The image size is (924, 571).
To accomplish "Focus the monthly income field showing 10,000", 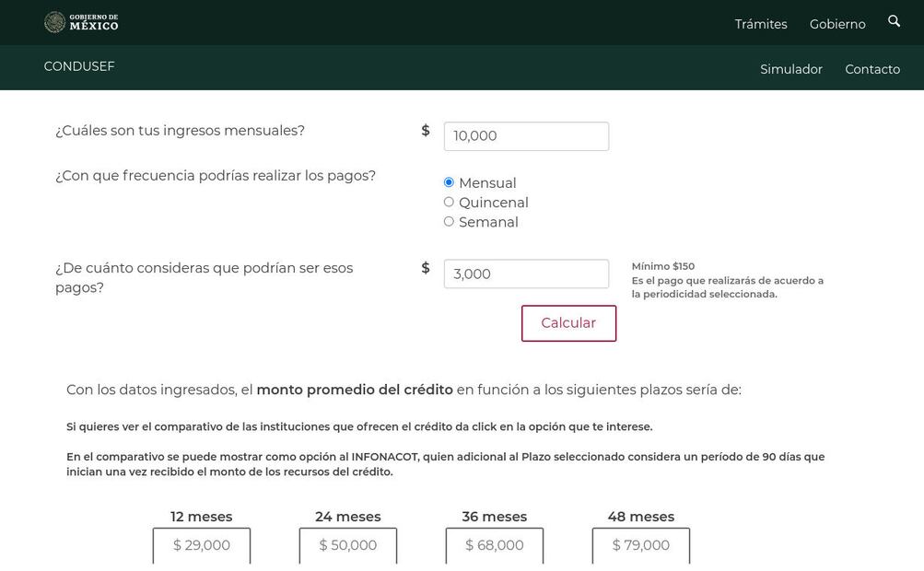I will tap(526, 136).
